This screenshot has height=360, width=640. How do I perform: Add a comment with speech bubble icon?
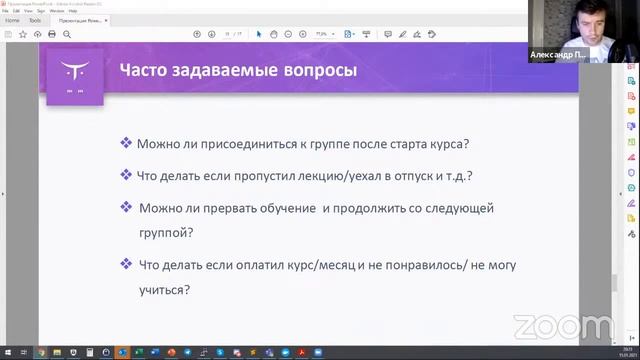pos(388,34)
